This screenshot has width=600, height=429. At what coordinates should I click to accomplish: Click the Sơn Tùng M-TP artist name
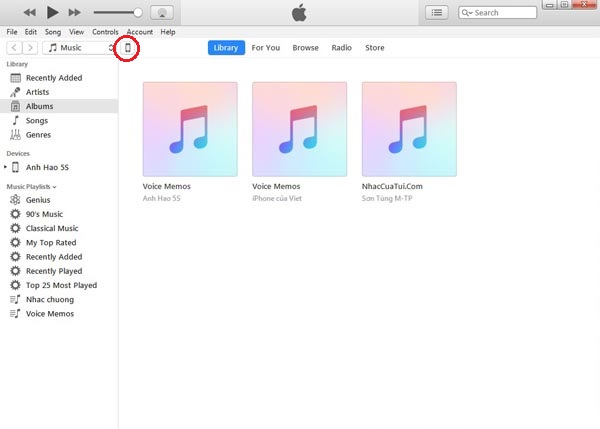(387, 198)
